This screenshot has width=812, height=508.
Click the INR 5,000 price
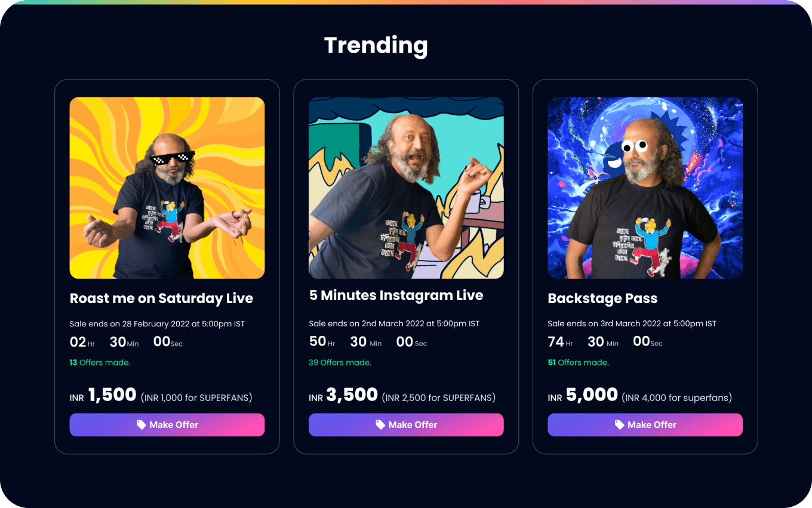[x=583, y=395]
